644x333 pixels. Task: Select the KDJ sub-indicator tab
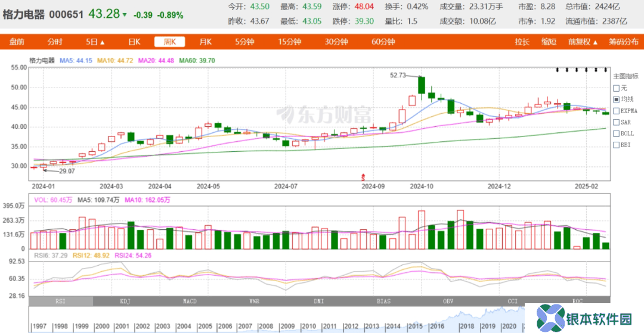(125, 301)
